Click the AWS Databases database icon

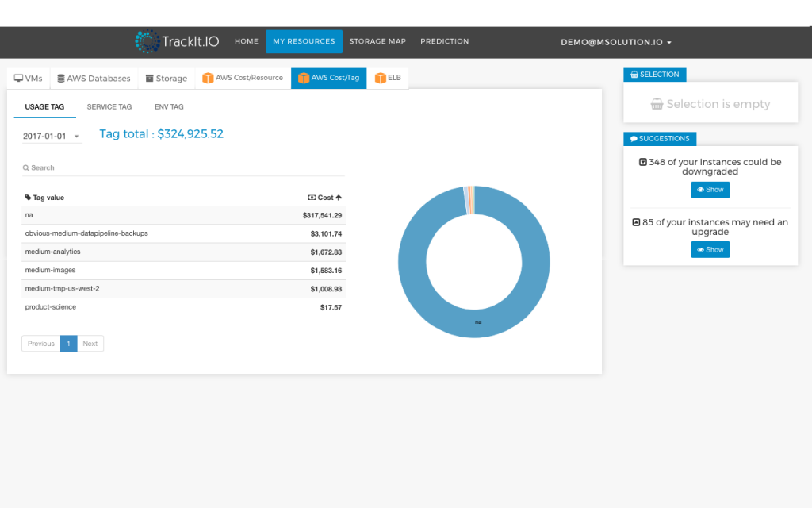(x=63, y=78)
